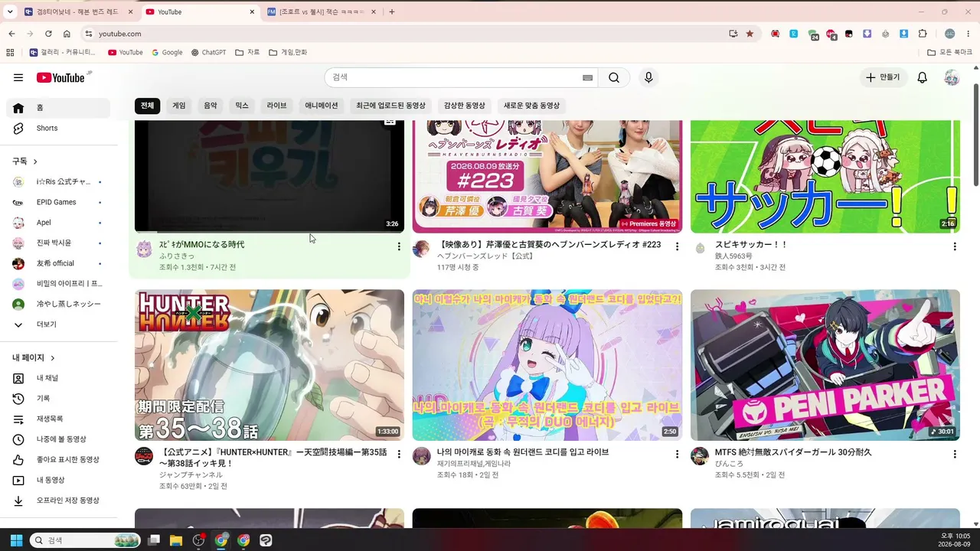Bookmark this page with the star icon
Image resolution: width=980 pixels, height=551 pixels.
(750, 34)
